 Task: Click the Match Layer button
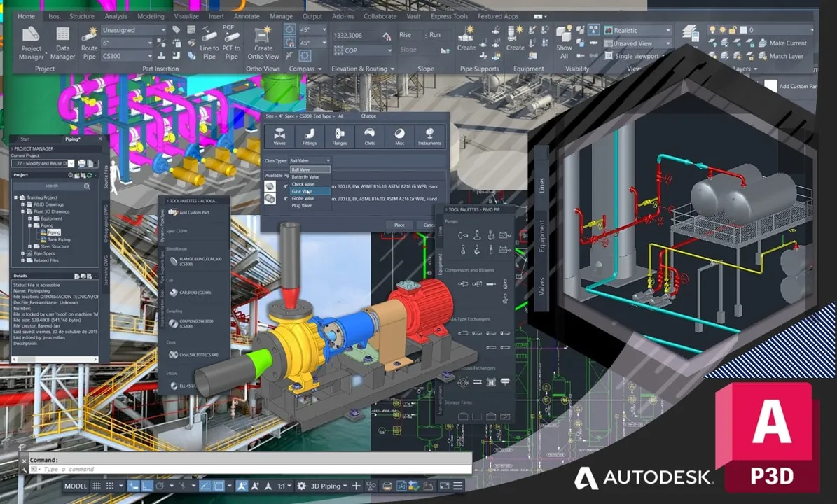(780, 56)
